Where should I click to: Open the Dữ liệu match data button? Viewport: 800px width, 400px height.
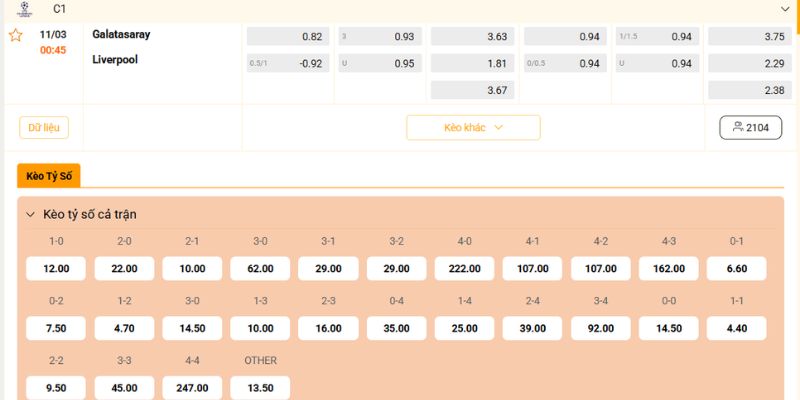pos(44,128)
